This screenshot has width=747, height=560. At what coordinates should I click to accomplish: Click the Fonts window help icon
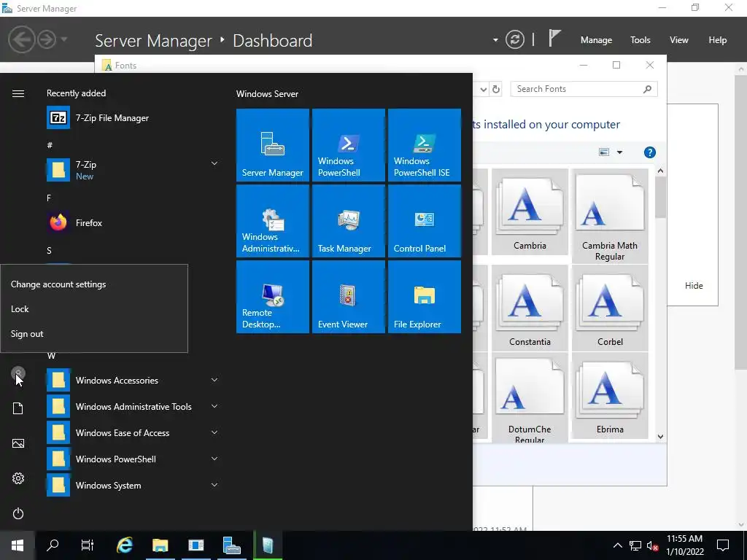pos(650,152)
